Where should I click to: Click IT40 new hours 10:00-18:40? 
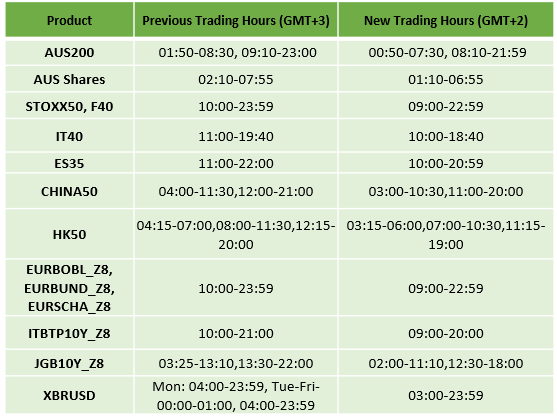click(446, 136)
